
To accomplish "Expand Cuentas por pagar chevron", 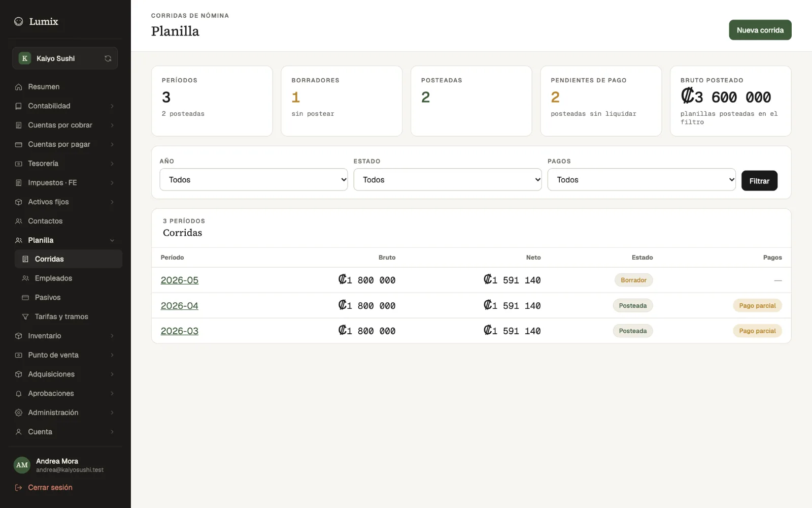I will 112,145.
